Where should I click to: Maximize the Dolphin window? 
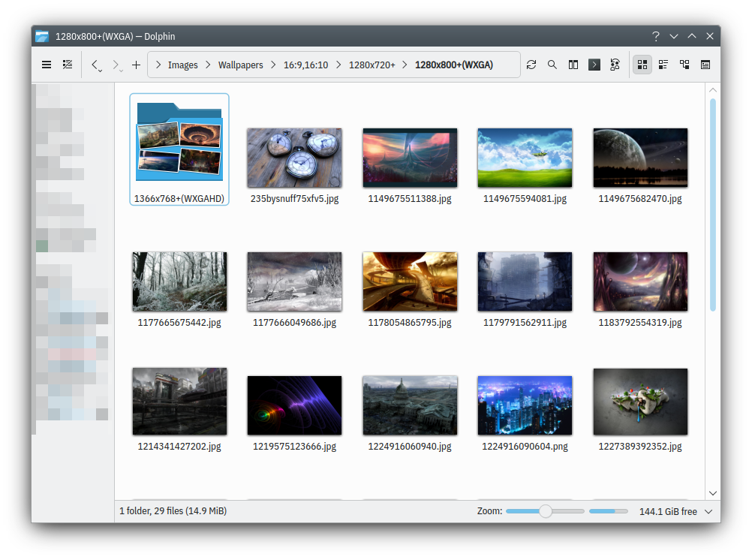click(x=691, y=37)
